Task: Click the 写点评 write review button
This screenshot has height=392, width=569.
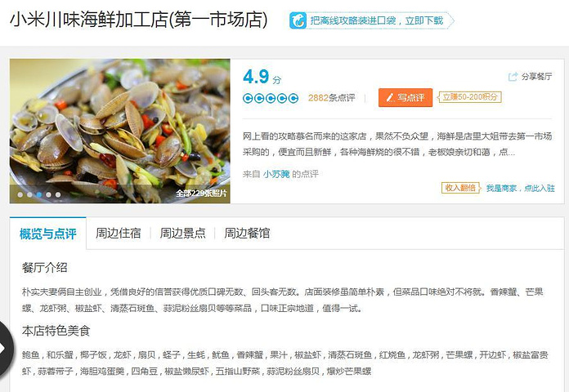Action: (x=405, y=97)
